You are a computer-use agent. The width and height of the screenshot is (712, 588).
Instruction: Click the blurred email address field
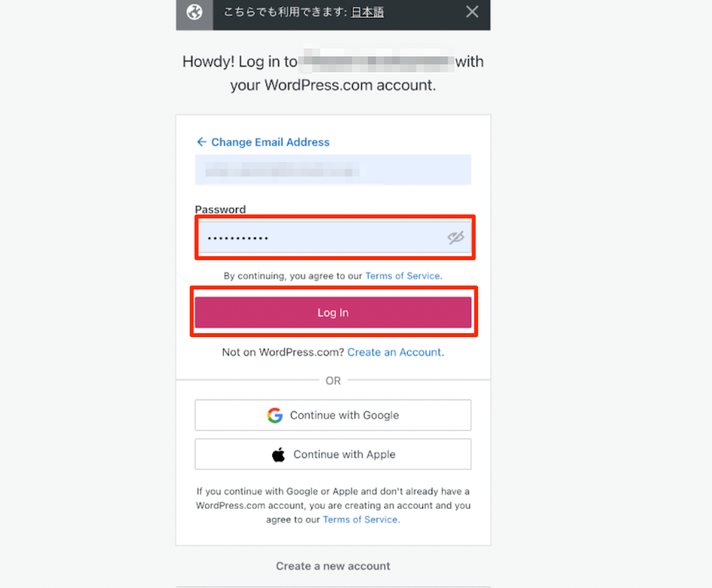coord(333,170)
